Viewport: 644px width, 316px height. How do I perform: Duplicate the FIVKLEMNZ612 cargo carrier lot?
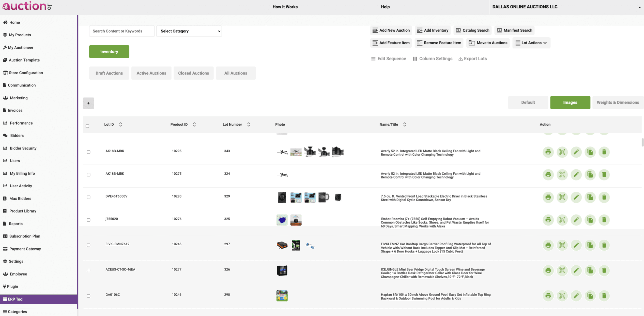tap(590, 245)
